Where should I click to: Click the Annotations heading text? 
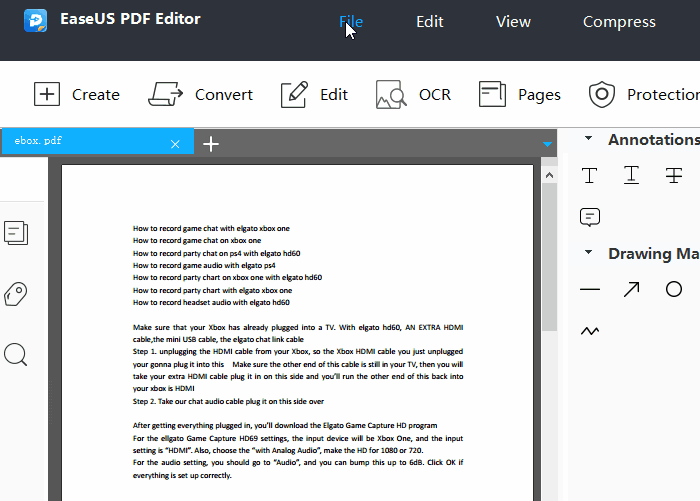click(654, 140)
